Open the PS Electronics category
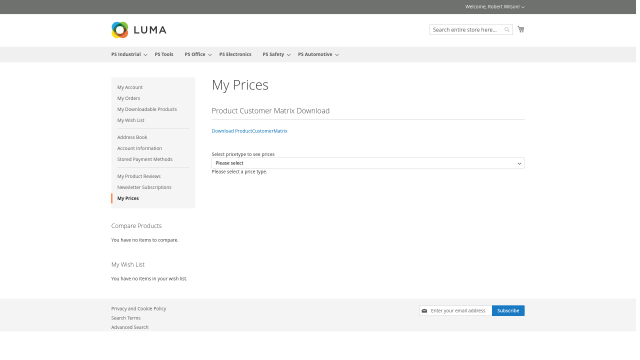Image resolution: width=640 pixels, height=360 pixels. (236, 54)
